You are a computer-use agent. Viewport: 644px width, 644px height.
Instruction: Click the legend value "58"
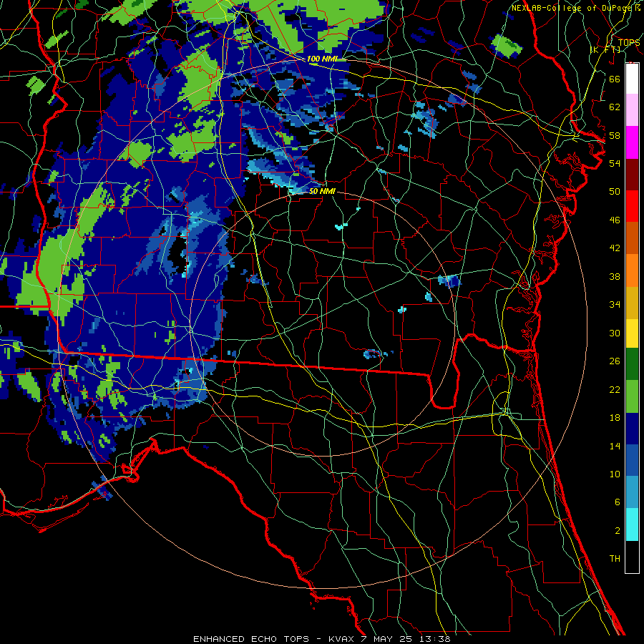click(615, 135)
